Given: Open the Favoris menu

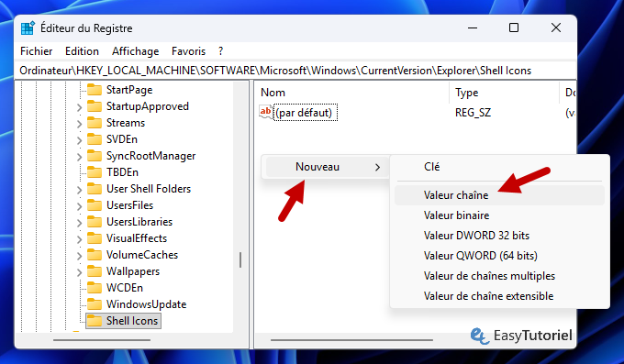Looking at the screenshot, I should coord(189,51).
